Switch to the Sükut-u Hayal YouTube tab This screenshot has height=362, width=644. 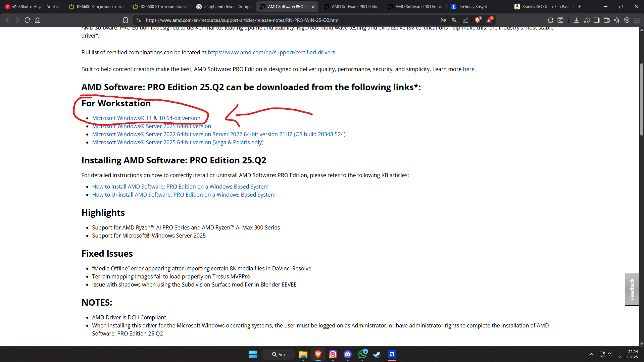click(x=32, y=7)
